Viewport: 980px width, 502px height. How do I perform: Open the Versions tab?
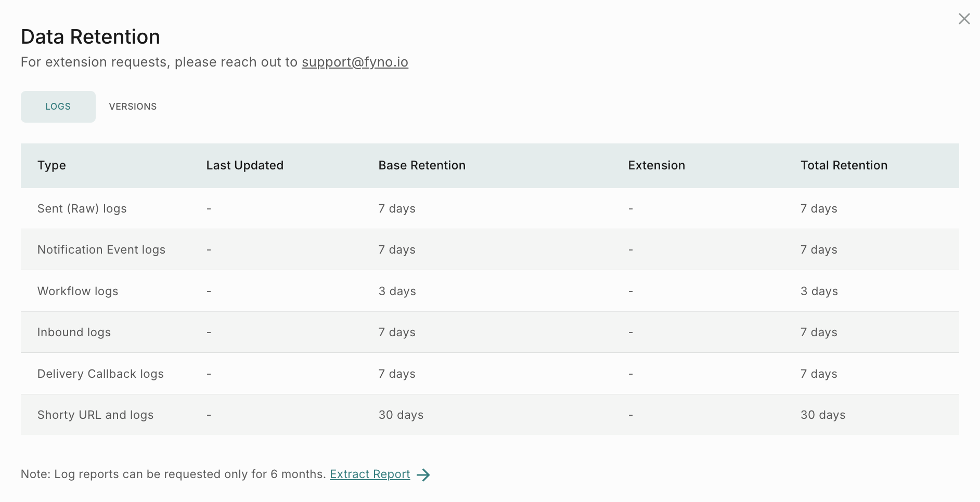point(133,107)
